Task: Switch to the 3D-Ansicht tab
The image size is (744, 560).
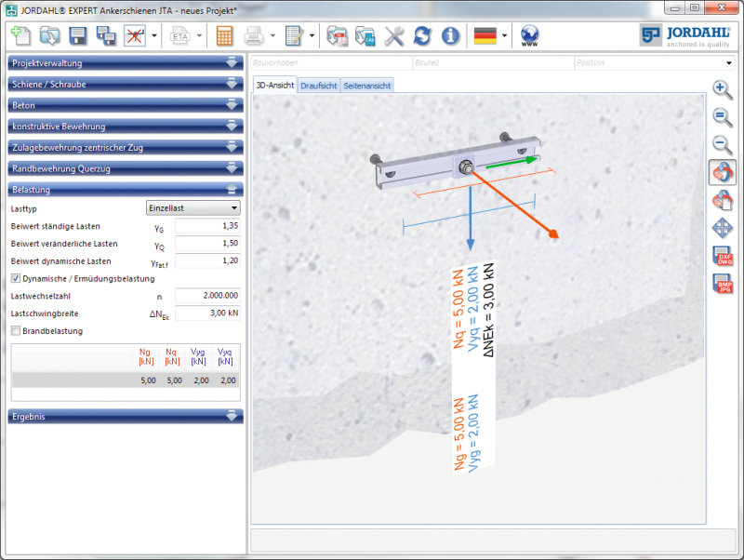Action: coord(275,85)
